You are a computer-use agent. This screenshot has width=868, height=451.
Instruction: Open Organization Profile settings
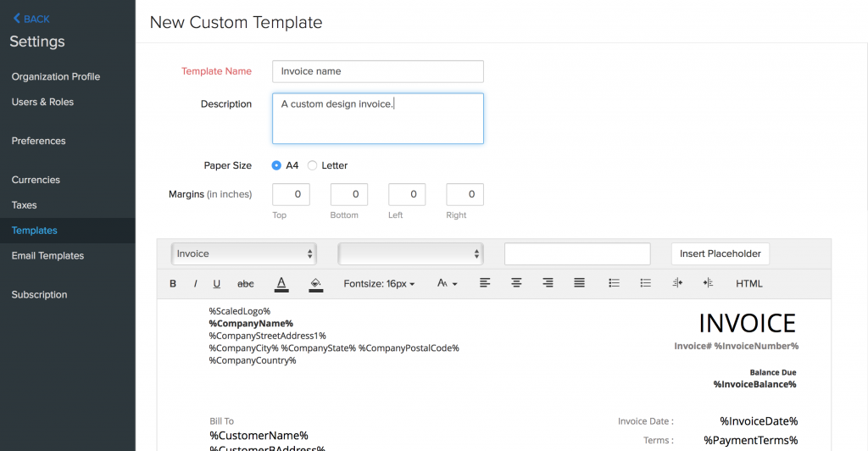[56, 76]
